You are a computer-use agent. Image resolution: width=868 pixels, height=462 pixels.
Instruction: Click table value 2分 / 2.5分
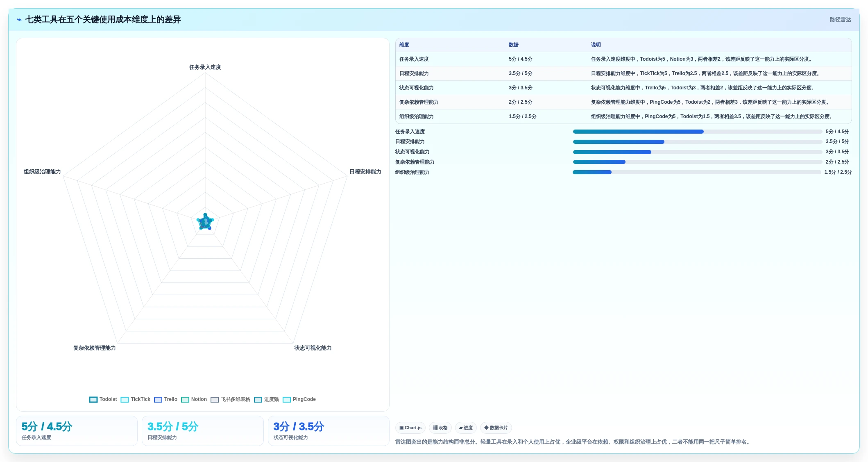(x=521, y=102)
